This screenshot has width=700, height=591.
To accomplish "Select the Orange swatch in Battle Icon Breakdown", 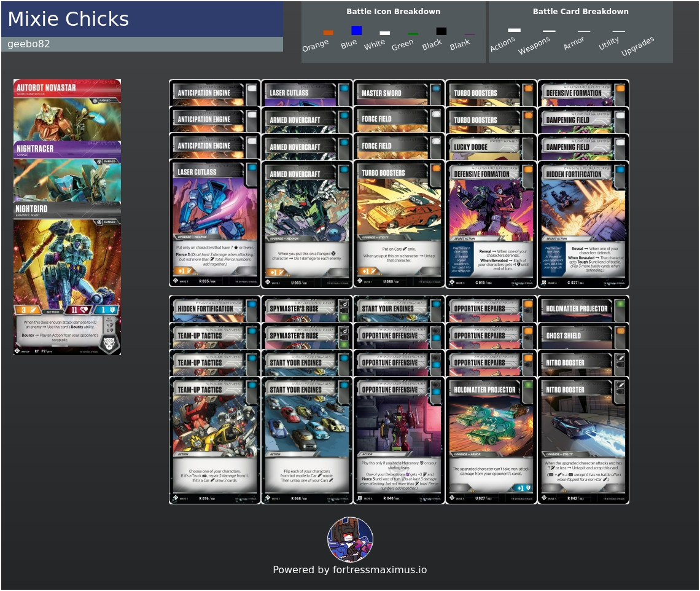I will [x=328, y=32].
